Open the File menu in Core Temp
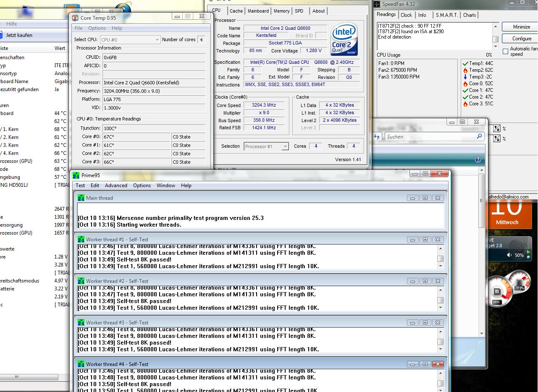 pos(79,28)
